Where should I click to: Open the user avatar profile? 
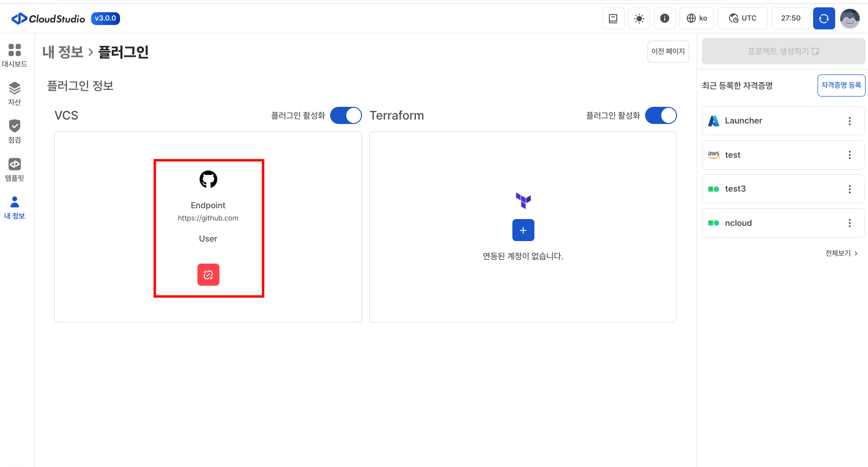coord(850,19)
